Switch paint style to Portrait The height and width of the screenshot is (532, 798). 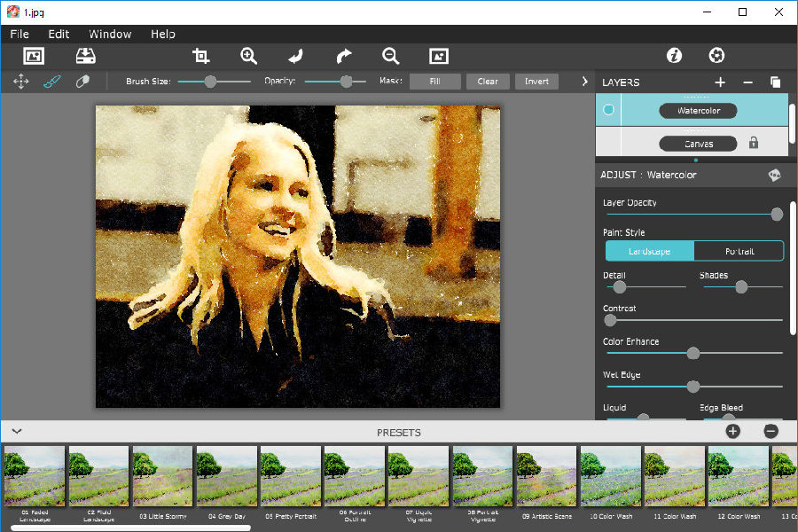[739, 251]
